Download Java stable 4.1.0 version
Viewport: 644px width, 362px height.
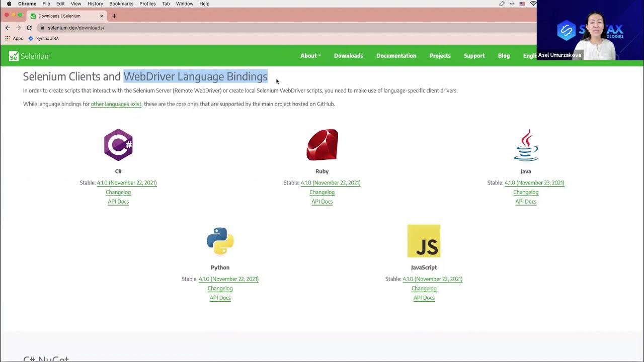pos(534,183)
